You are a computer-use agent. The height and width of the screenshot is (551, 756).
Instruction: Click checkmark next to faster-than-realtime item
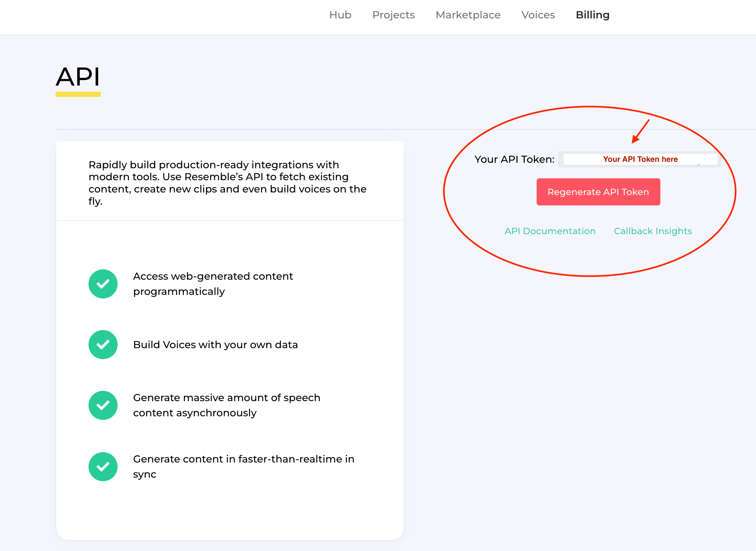[103, 467]
